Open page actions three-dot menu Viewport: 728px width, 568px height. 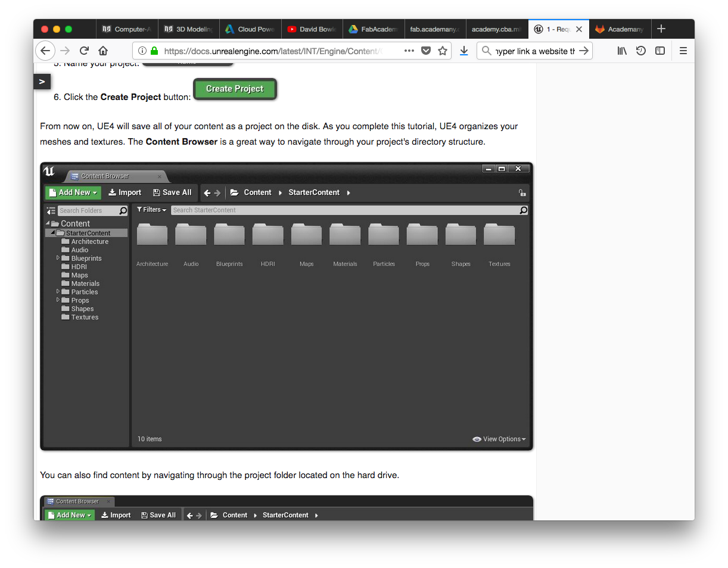(x=409, y=51)
